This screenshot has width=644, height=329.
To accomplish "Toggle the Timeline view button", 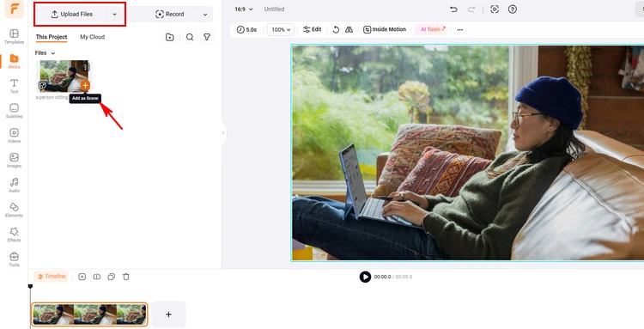I will (52, 277).
